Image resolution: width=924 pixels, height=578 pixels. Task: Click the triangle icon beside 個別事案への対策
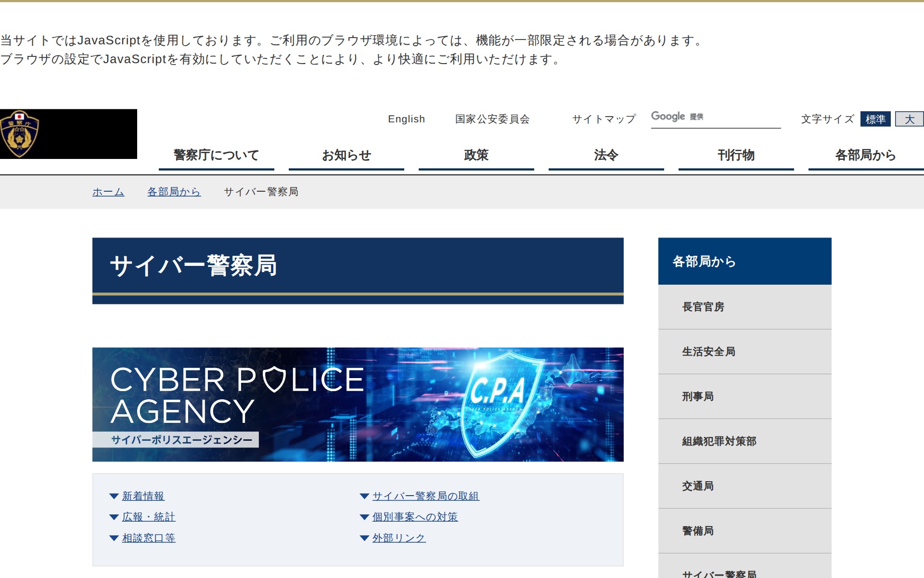click(x=364, y=517)
